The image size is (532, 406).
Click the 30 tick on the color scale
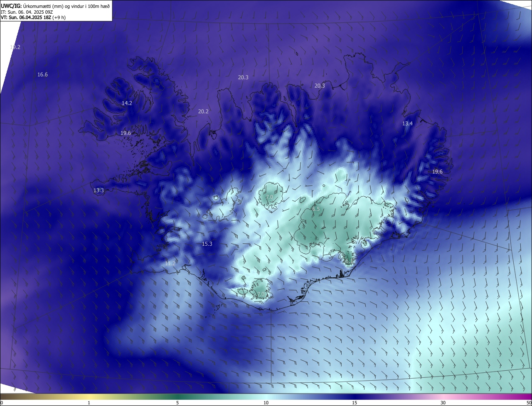(443, 403)
